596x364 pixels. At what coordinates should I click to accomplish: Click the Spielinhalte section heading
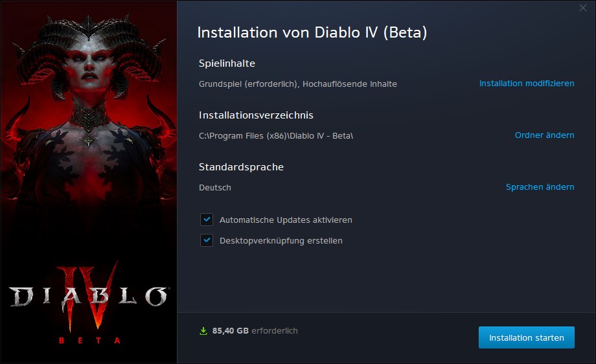coord(227,63)
